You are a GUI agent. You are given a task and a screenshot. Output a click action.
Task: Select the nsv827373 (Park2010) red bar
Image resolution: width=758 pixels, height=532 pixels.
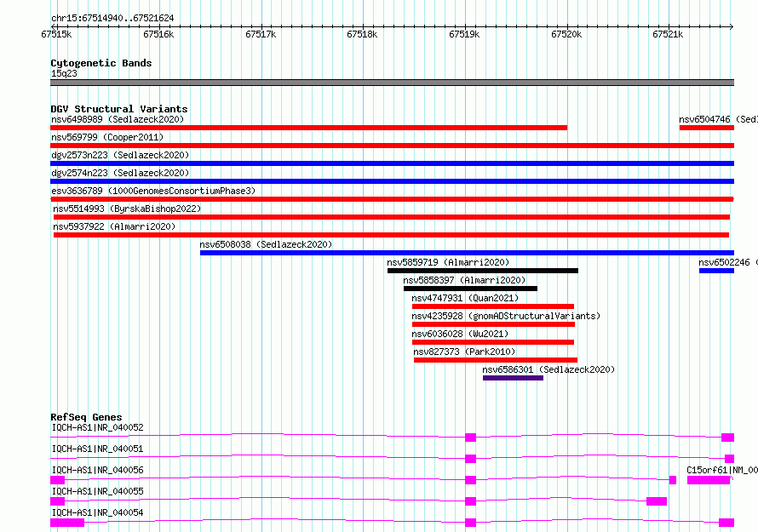[495, 360]
